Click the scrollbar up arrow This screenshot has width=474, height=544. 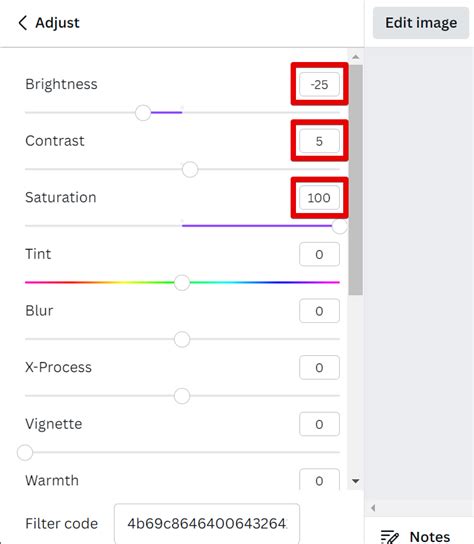point(355,57)
